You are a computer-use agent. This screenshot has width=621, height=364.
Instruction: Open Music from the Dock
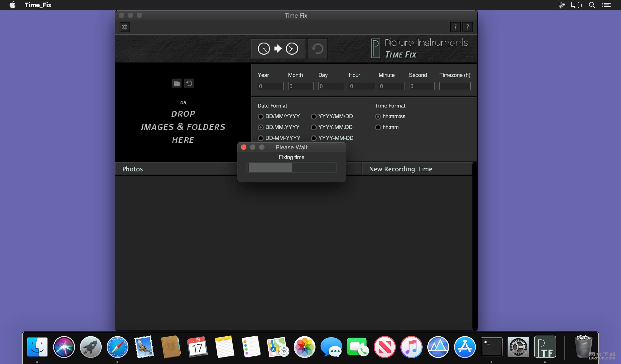(x=411, y=347)
